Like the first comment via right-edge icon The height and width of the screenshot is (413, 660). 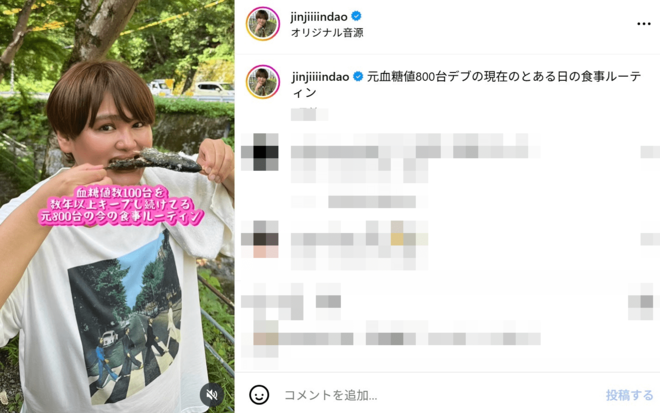pyautogui.click(x=650, y=152)
